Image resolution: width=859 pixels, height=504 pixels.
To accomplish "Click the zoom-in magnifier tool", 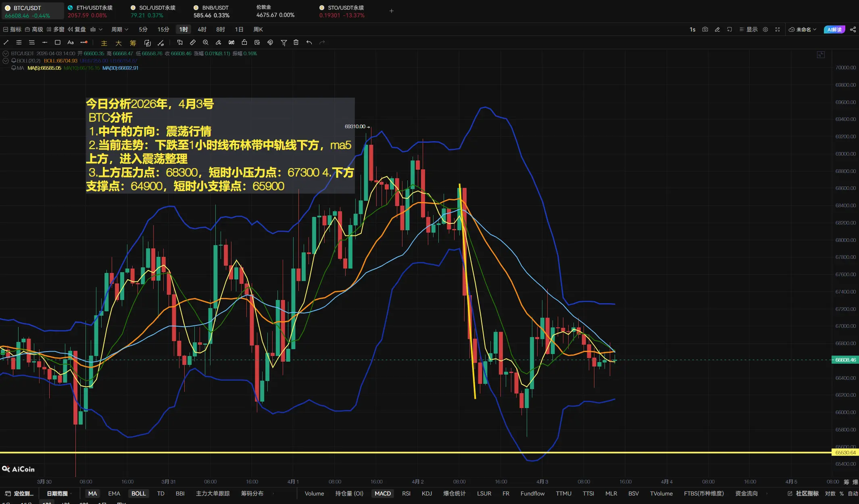I will (x=206, y=42).
